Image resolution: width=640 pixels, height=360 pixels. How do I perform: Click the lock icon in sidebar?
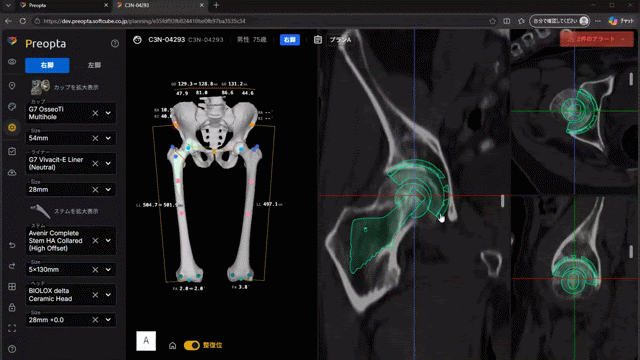(x=12, y=307)
